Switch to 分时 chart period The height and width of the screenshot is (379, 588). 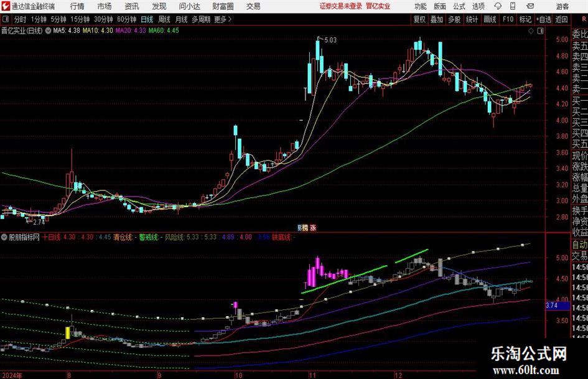pos(21,19)
